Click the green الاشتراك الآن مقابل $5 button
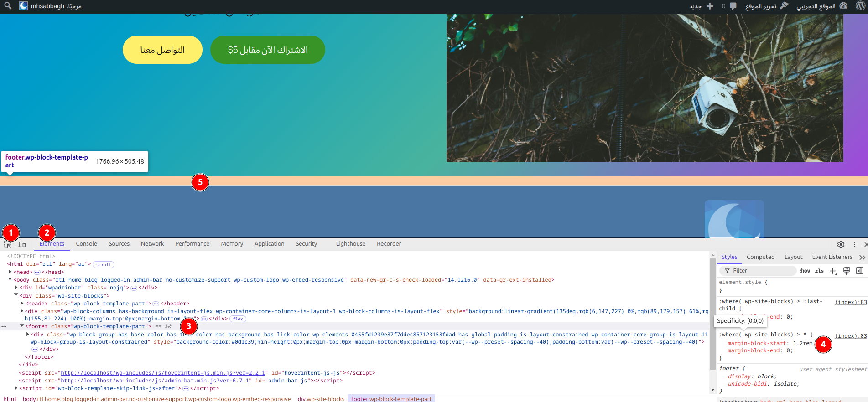Image resolution: width=868 pixels, height=402 pixels. pos(268,50)
